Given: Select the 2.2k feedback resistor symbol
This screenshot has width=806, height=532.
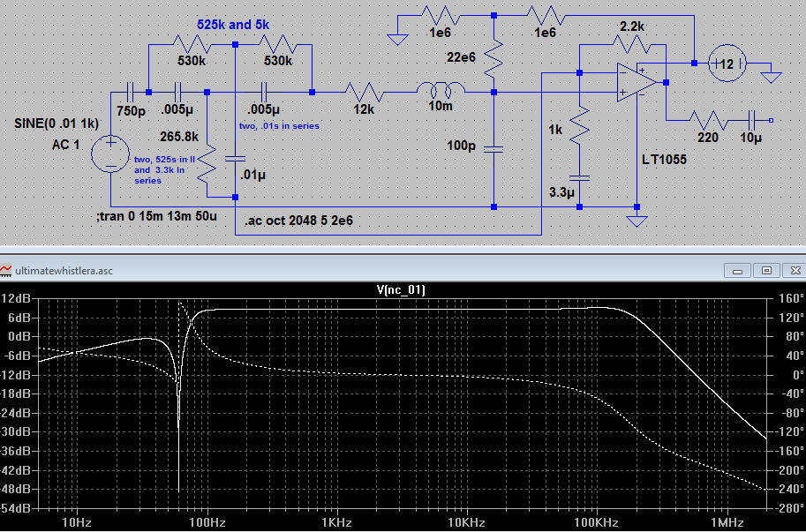Looking at the screenshot, I should tap(633, 45).
